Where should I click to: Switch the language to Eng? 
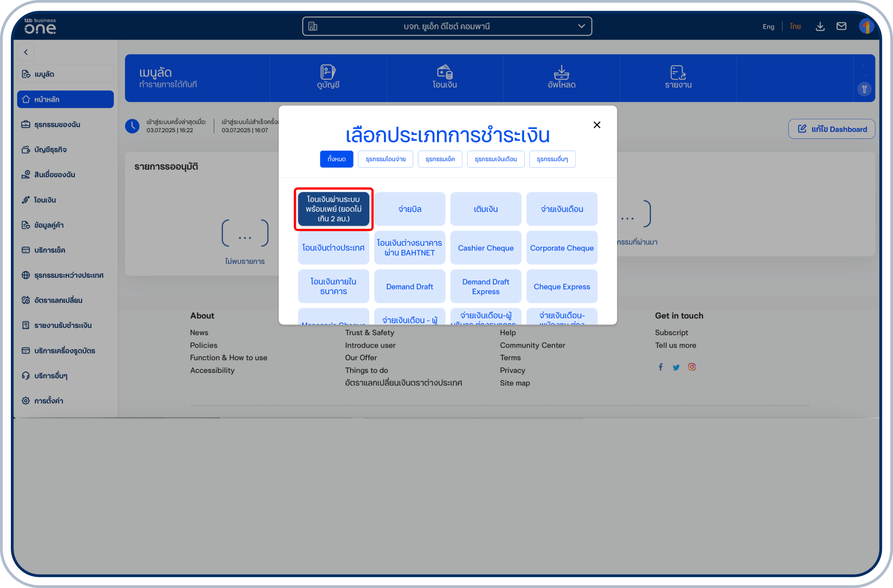coord(768,27)
